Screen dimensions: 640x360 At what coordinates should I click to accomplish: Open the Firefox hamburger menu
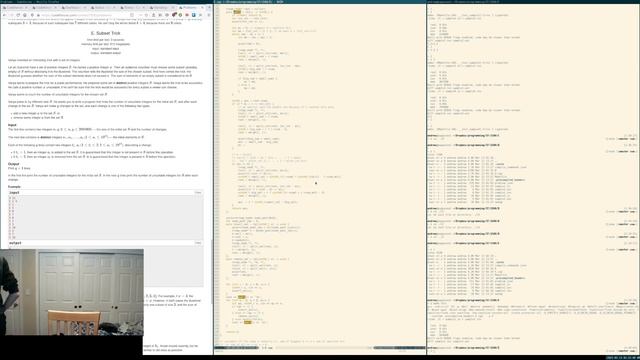click(x=209, y=15)
